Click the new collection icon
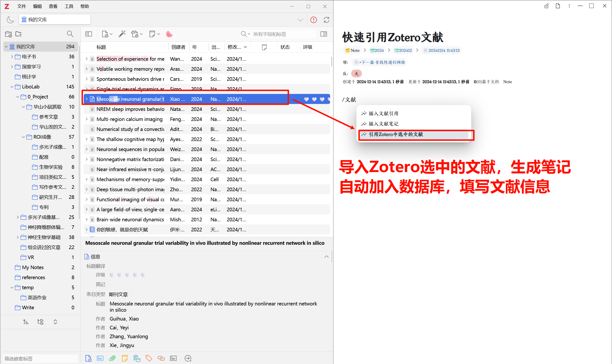The image size is (612, 364). click(x=8, y=34)
